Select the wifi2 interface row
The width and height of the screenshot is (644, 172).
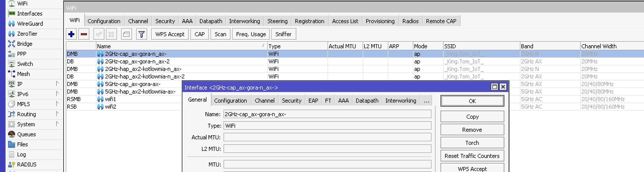[111, 107]
